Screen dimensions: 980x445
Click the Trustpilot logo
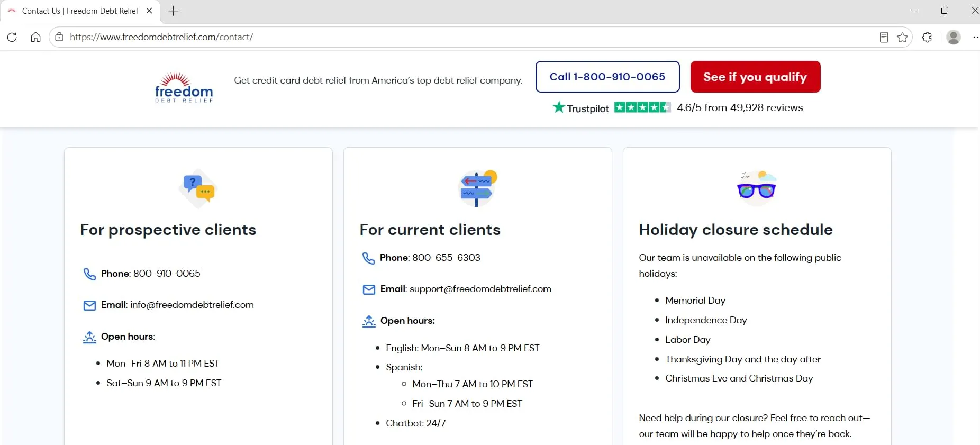[x=581, y=108]
